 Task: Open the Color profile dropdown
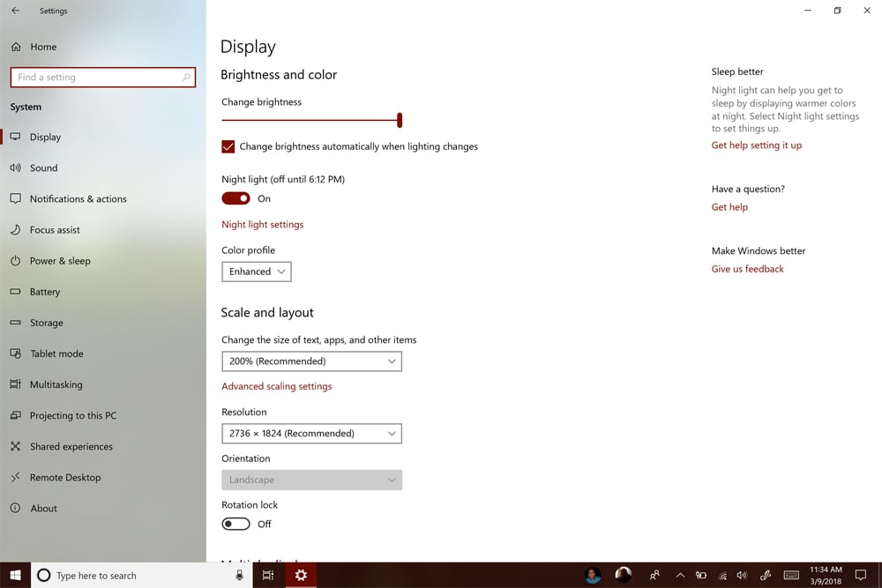click(257, 272)
